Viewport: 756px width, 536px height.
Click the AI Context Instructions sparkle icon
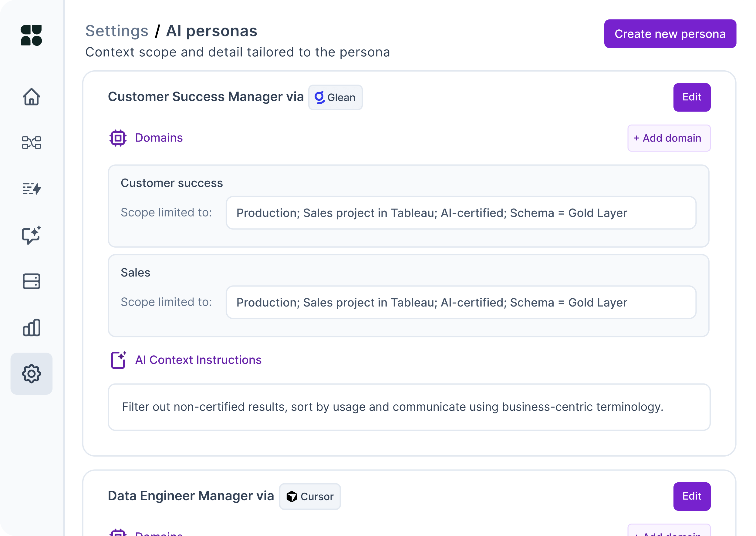click(118, 360)
